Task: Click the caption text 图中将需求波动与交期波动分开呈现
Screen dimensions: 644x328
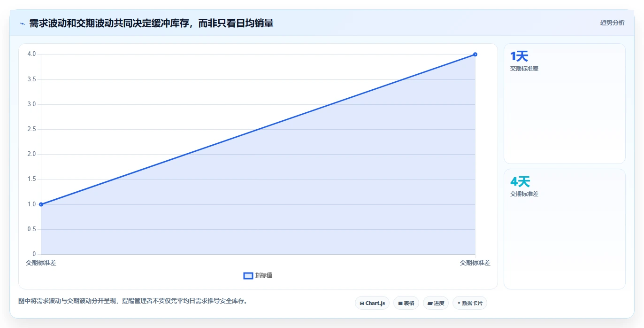Action: coord(68,301)
